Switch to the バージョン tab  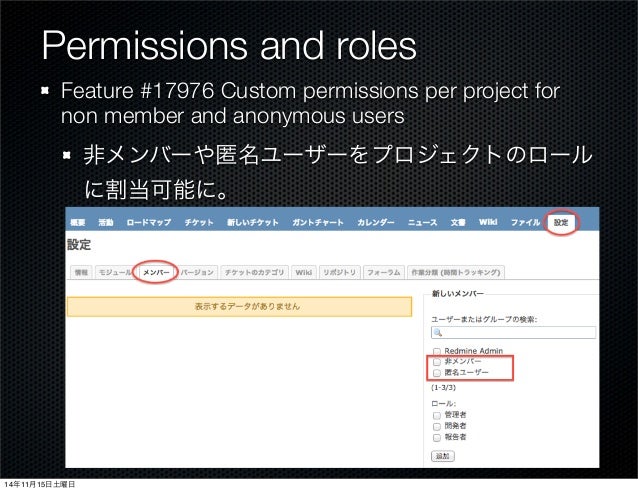pos(197,272)
